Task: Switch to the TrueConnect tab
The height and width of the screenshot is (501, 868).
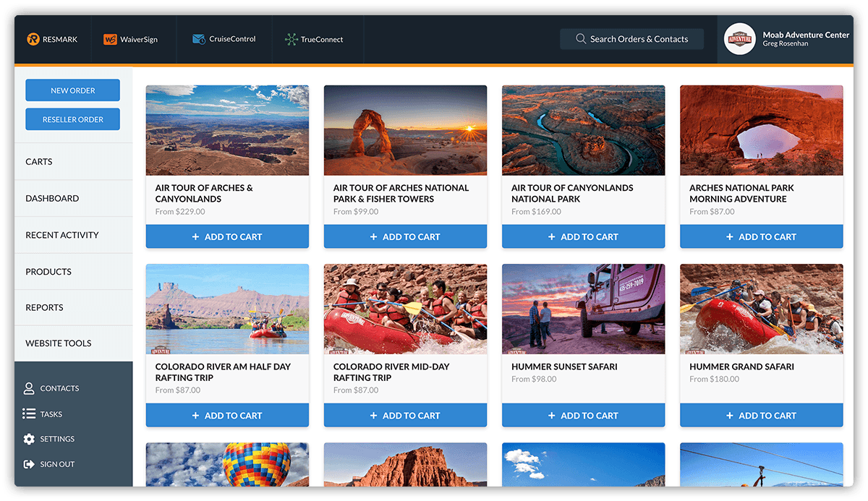Action: coord(318,39)
